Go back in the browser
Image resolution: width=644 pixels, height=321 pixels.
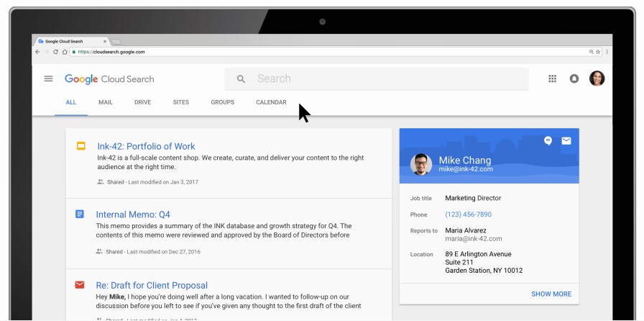[38, 52]
